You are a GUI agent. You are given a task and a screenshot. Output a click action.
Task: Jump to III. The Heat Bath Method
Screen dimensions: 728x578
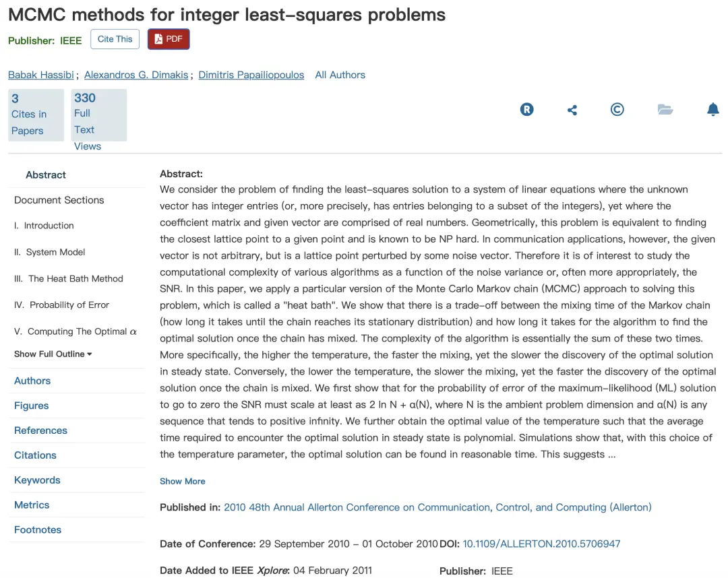pyautogui.click(x=69, y=278)
